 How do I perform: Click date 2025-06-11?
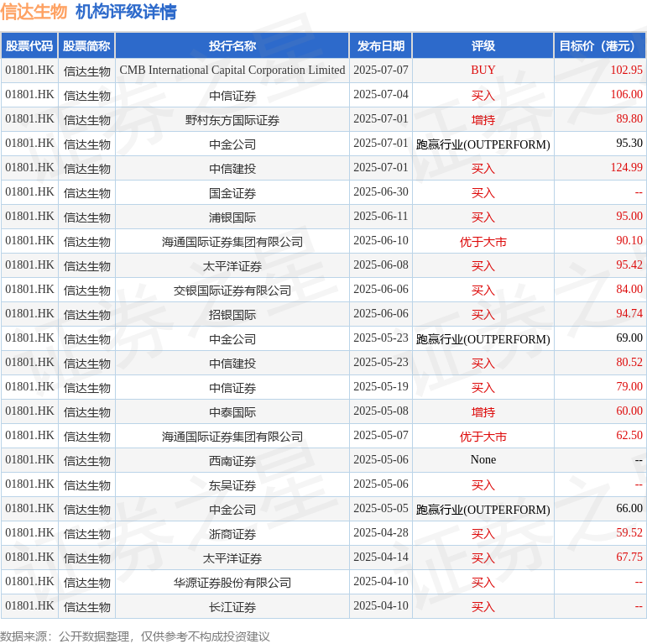coord(381,217)
